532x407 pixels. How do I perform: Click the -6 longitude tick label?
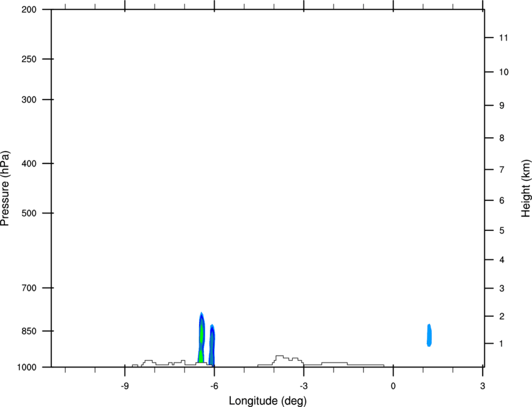[214, 386]
